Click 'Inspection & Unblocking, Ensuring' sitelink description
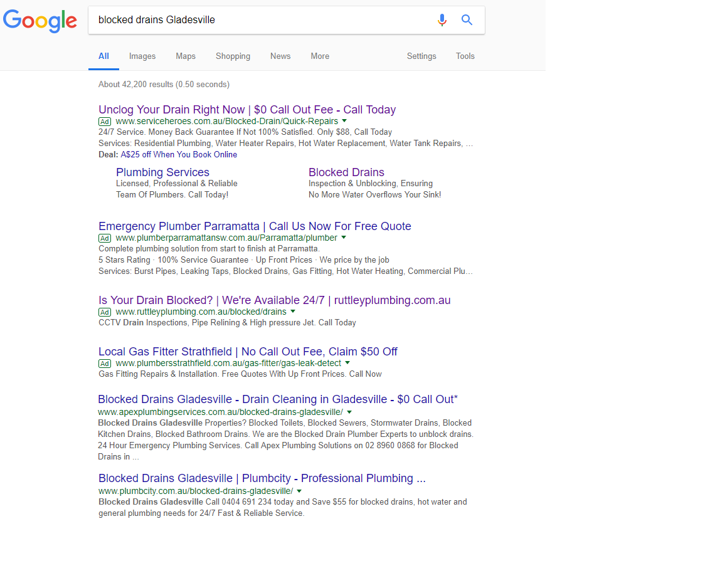This screenshot has height=588, width=725. click(x=371, y=183)
